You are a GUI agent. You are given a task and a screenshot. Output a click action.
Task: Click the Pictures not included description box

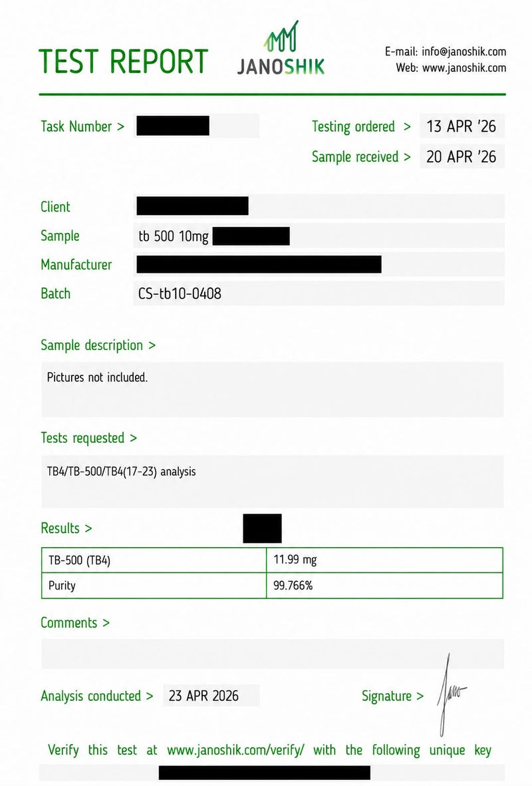pos(272,389)
